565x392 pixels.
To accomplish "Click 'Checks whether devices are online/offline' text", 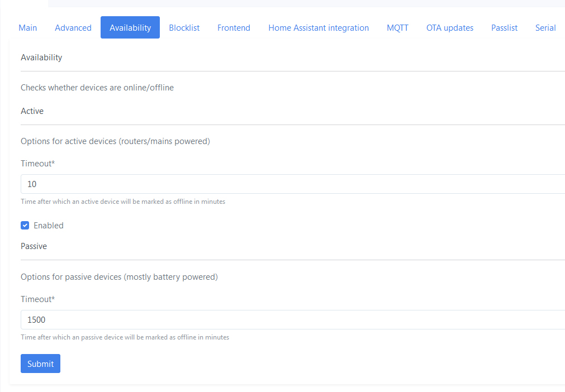I will pyautogui.click(x=97, y=88).
